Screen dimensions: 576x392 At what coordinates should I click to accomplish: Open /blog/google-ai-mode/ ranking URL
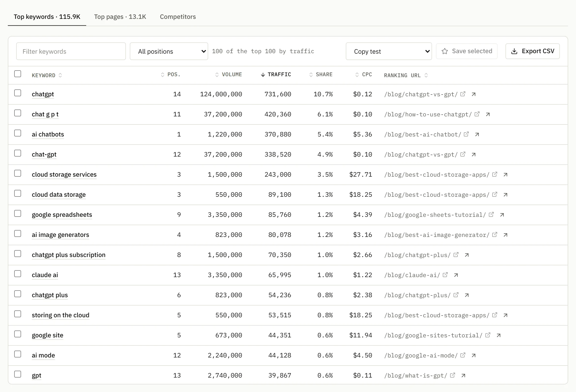click(420, 355)
